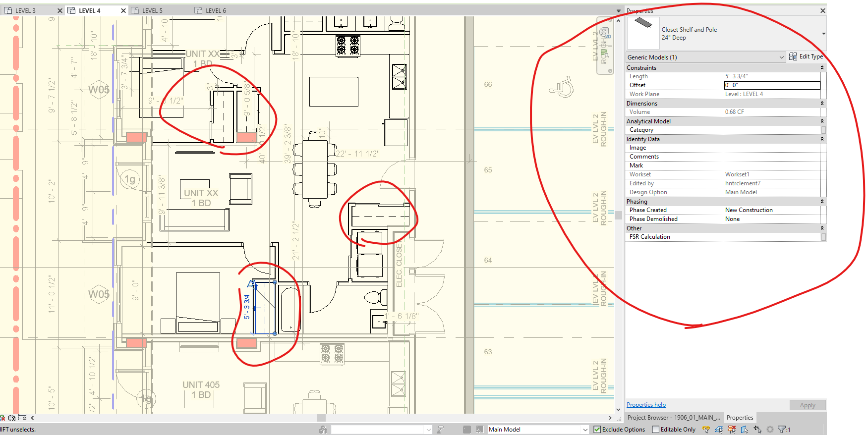The height and width of the screenshot is (435, 868).
Task: Click the horizontal scrollbar thumb of drawing view
Action: point(321,418)
